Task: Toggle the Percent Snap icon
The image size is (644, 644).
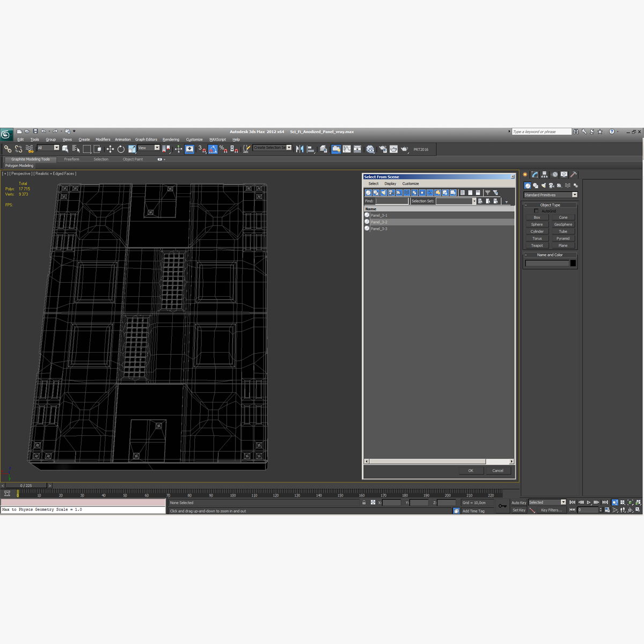Action: pos(223,149)
